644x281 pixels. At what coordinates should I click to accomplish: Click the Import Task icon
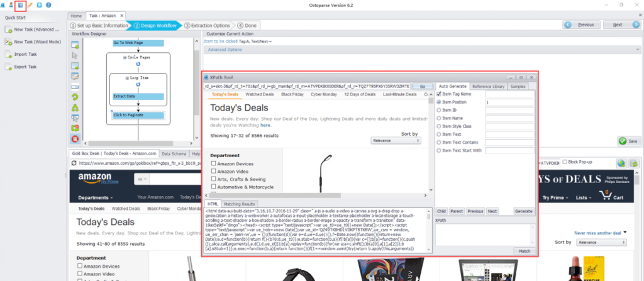(x=8, y=54)
